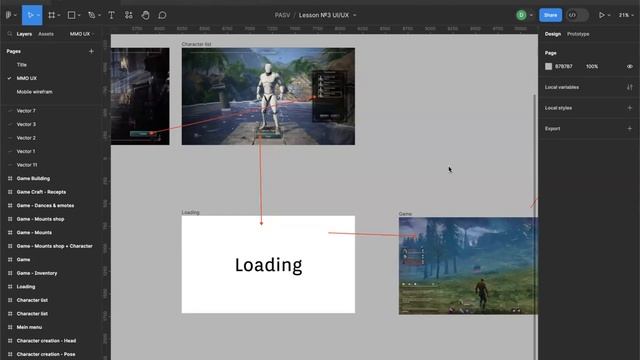Switch to Prototype tab
Screen dimensions: 640x360
click(x=578, y=34)
